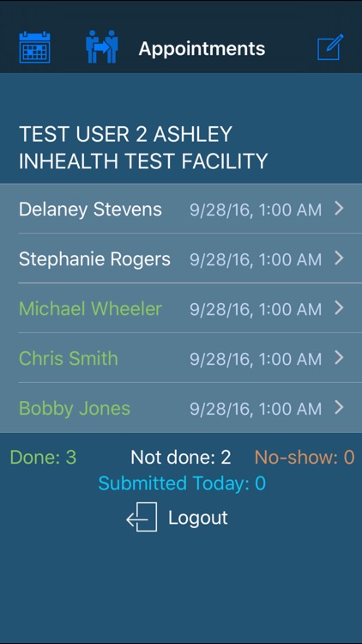Screen dimensions: 362x644
Task: Tap Submitted Today: 0 label
Action: [182, 483]
